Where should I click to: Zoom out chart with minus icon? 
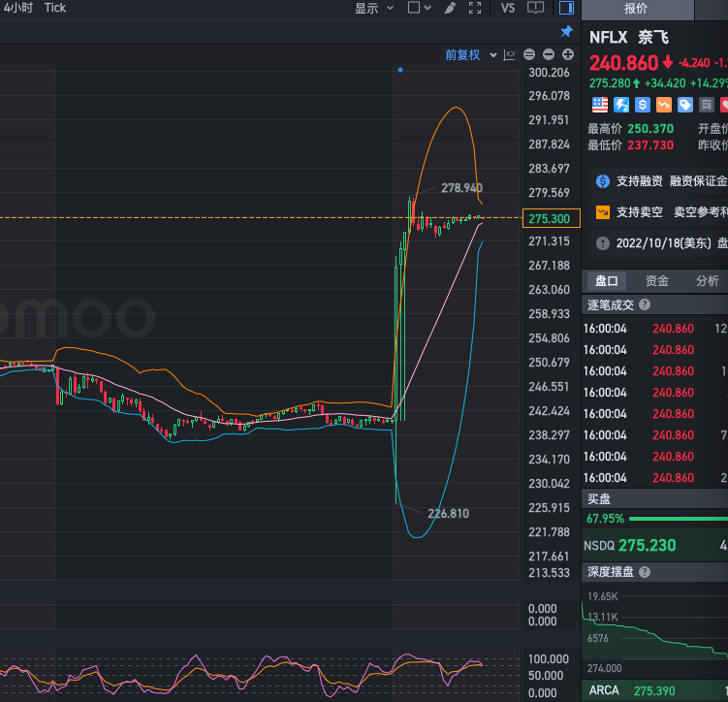pos(549,55)
